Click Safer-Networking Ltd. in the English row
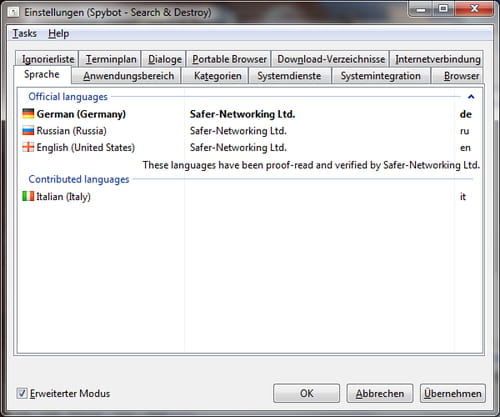The width and height of the screenshot is (500, 417). click(x=238, y=147)
